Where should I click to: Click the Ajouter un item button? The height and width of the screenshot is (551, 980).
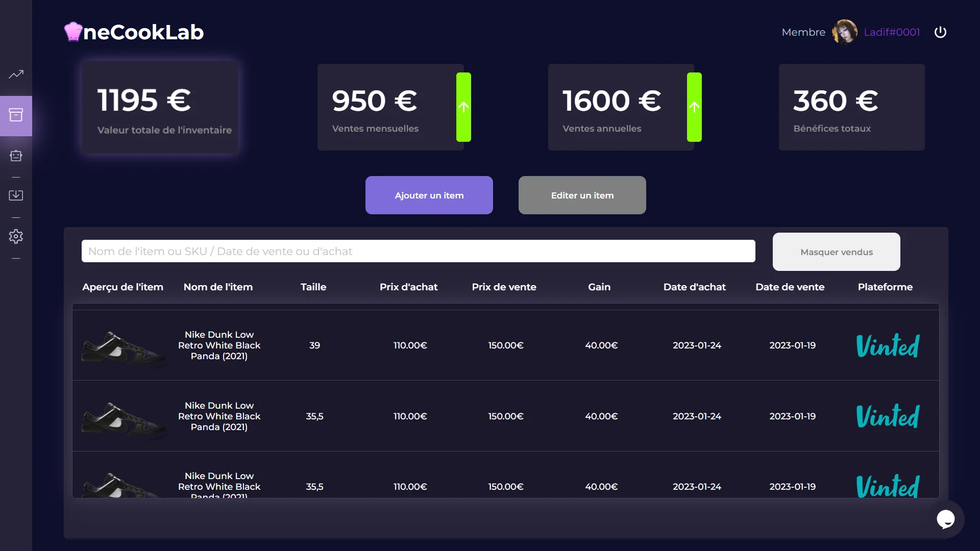(x=429, y=195)
